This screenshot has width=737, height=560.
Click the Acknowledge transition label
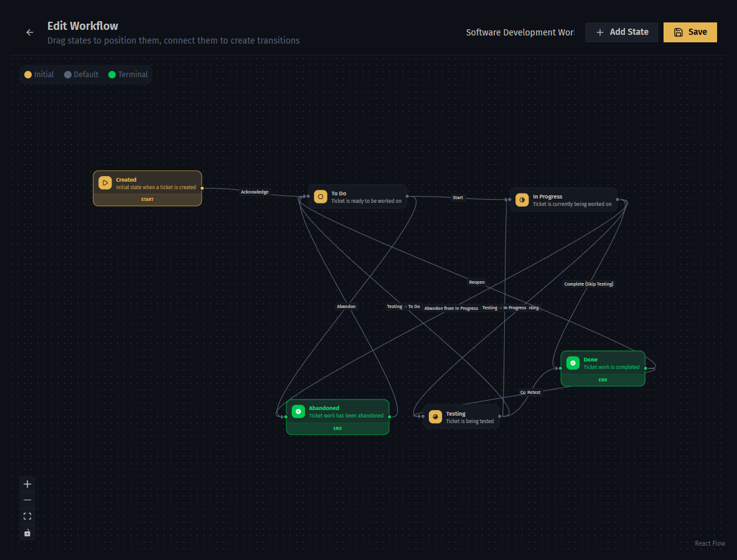(x=255, y=192)
